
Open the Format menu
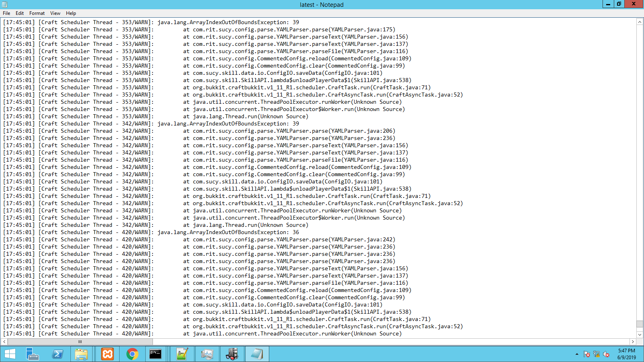(37, 13)
